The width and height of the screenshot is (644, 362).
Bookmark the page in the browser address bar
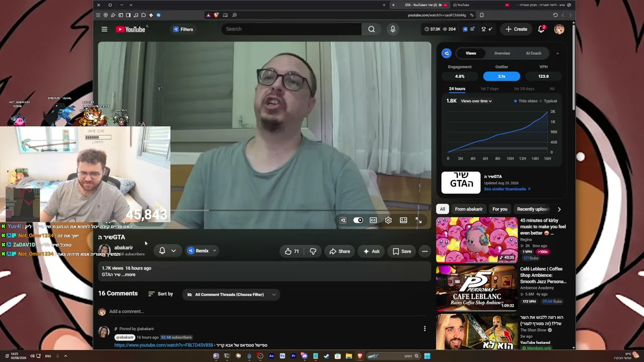[481, 15]
